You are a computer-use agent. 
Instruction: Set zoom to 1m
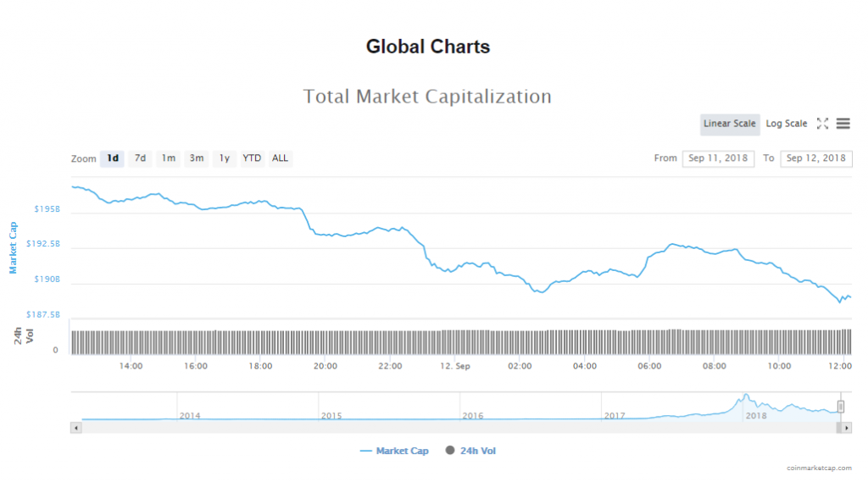tap(169, 158)
